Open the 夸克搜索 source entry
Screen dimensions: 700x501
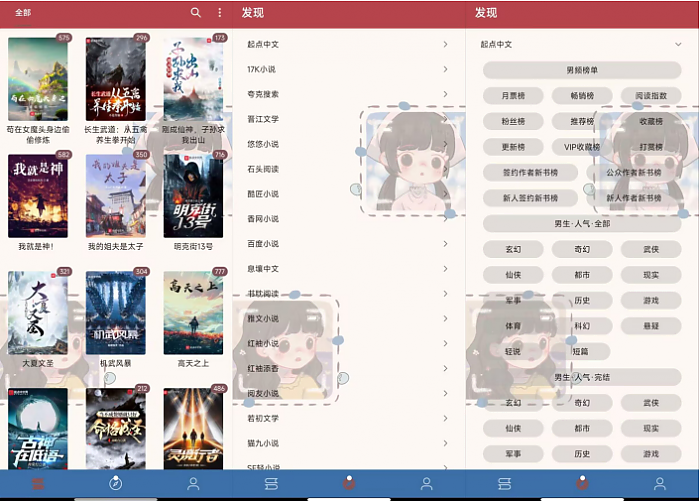click(264, 94)
